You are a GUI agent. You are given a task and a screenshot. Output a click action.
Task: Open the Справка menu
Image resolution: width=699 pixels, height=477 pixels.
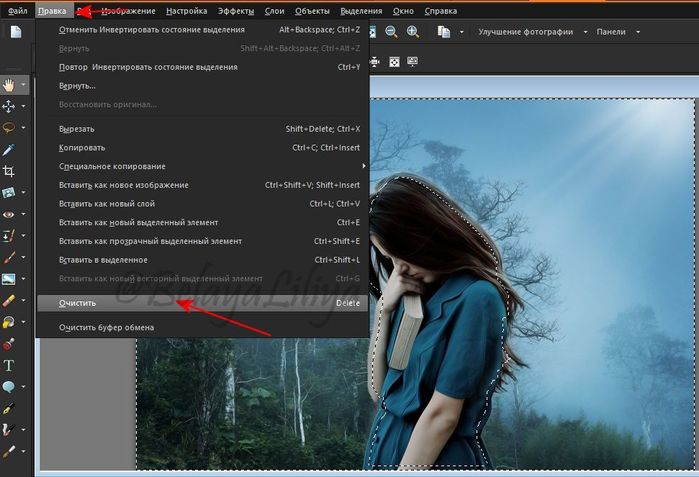coord(440,11)
